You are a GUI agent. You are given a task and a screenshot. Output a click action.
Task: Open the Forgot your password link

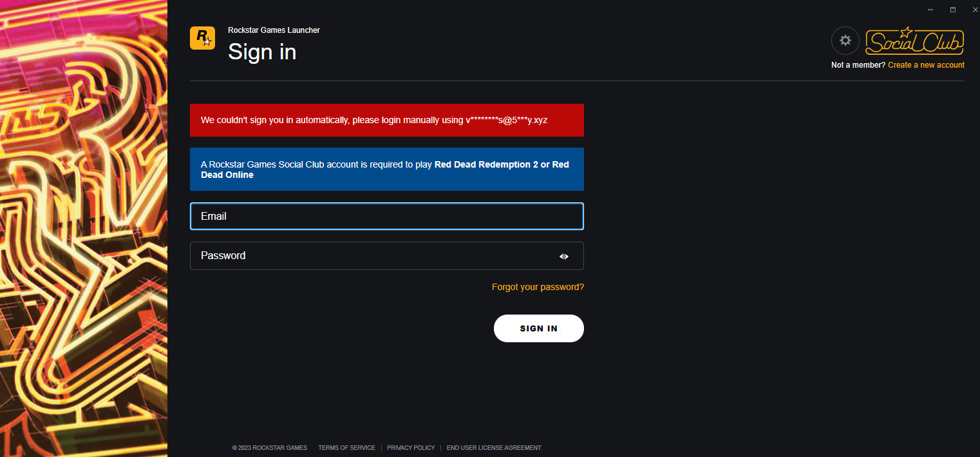[538, 287]
